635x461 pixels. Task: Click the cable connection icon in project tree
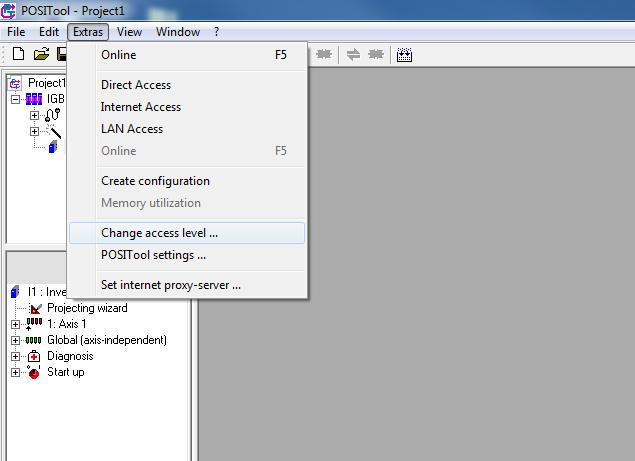[53, 115]
